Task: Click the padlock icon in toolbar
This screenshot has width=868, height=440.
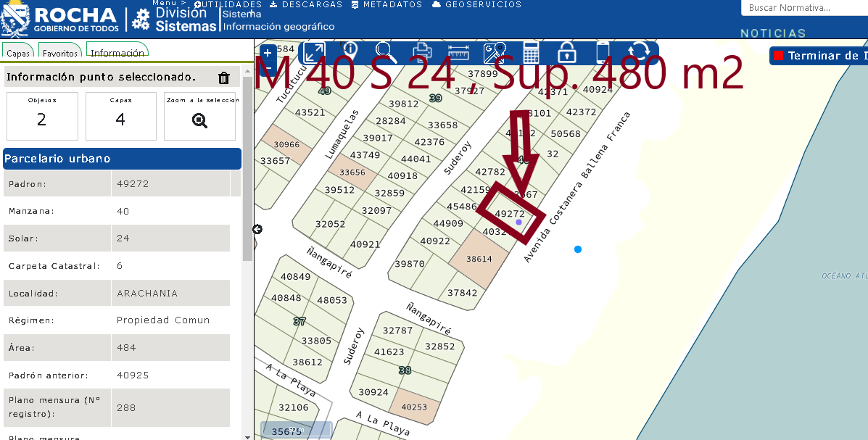Action: (x=567, y=53)
